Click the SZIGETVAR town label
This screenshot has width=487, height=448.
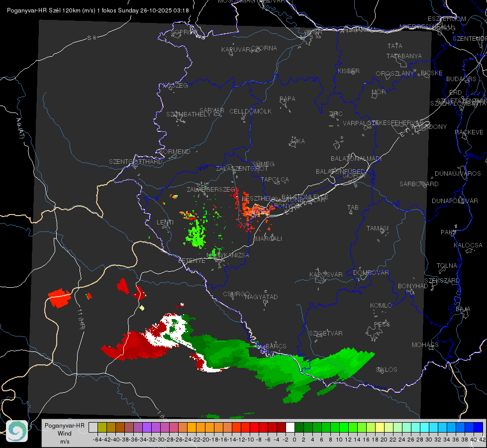325,334
